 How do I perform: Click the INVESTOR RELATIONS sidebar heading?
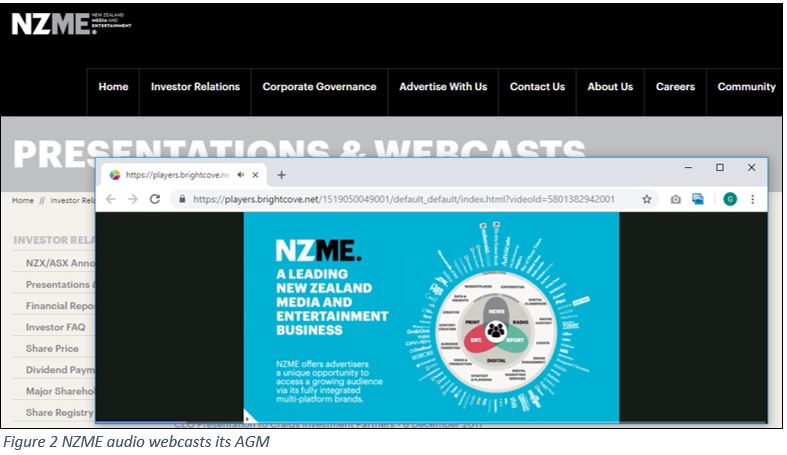(54, 240)
